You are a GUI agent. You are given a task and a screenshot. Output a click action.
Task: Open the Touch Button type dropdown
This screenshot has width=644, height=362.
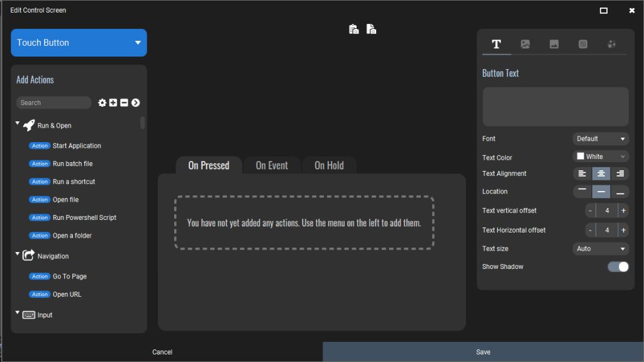pos(79,42)
